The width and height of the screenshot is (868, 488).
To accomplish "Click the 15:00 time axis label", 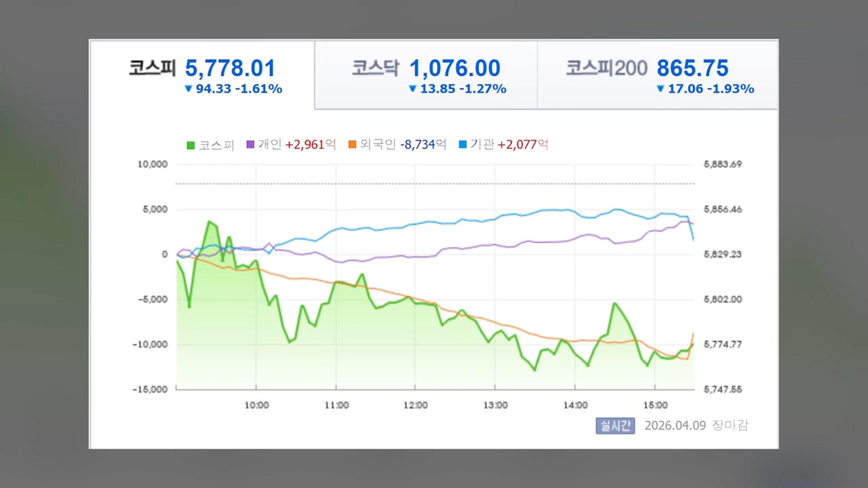I will 655,405.
